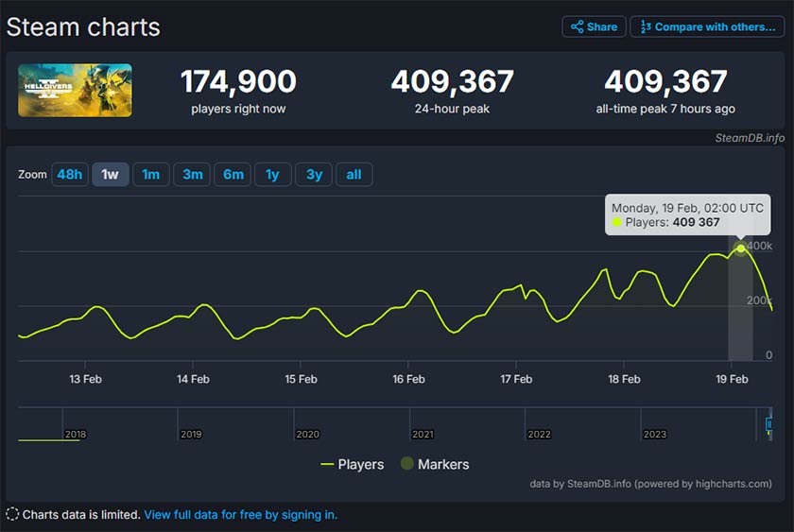Select the 1w zoom range
Viewport: 794px width, 532px height.
click(110, 175)
